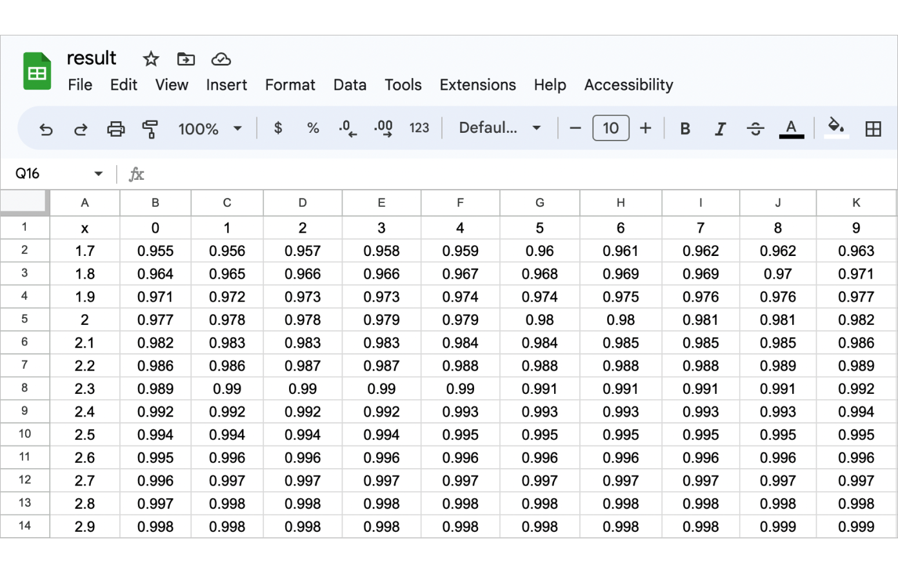Click the font size field showing 10
Screen dimensions: 898x588
[610, 128]
